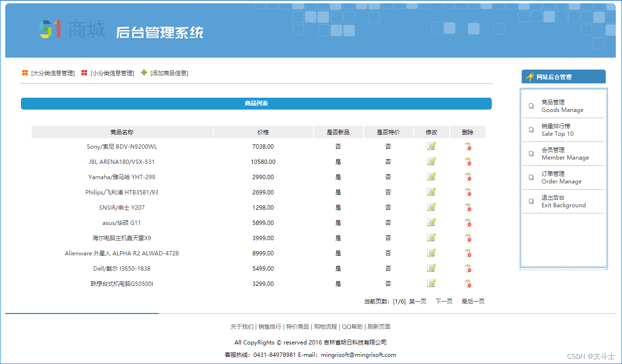Edit Alienware ALPHA R2 ALWAD-4728 product
This screenshot has width=622, height=364.
click(x=431, y=253)
